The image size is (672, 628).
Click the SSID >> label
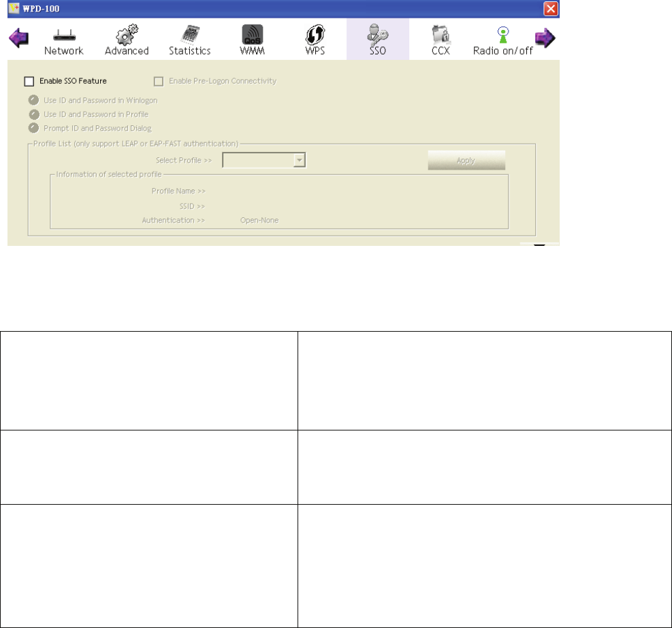pos(192,206)
